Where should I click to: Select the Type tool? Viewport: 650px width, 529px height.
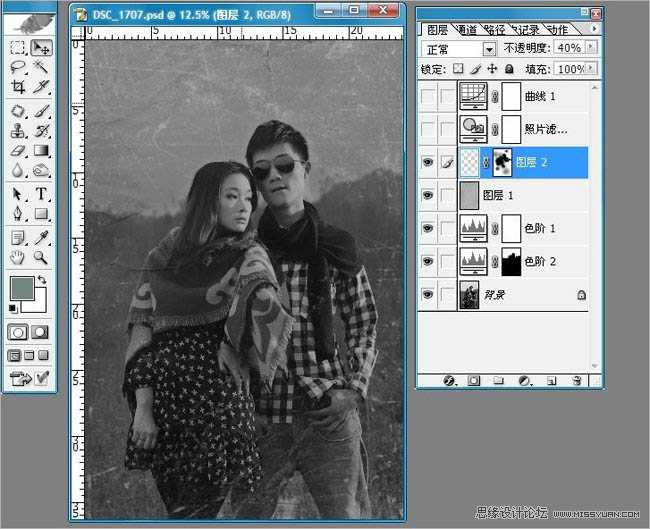41,194
